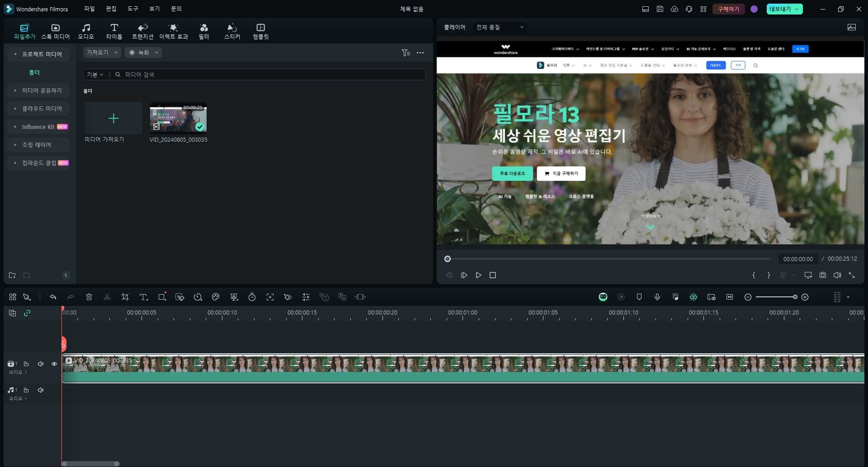Viewport: 868px width, 467px height.
Task: Click the timeline zoom slider handle
Action: (795, 297)
